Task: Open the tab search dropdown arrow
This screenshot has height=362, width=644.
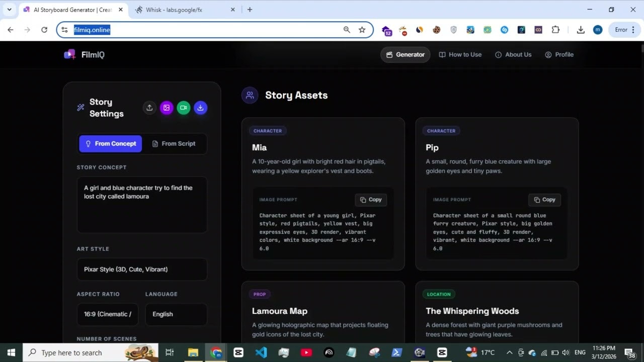Action: [x=9, y=10]
